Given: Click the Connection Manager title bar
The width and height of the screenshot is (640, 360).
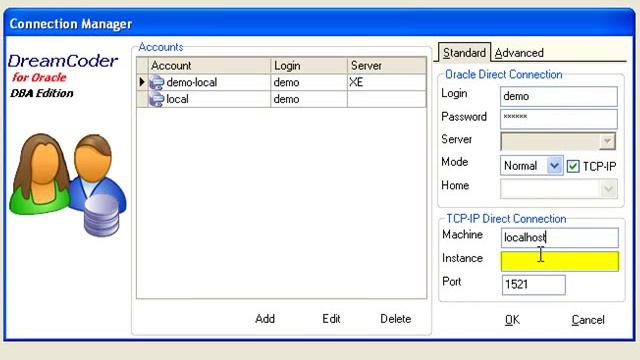Looking at the screenshot, I should pyautogui.click(x=320, y=24).
